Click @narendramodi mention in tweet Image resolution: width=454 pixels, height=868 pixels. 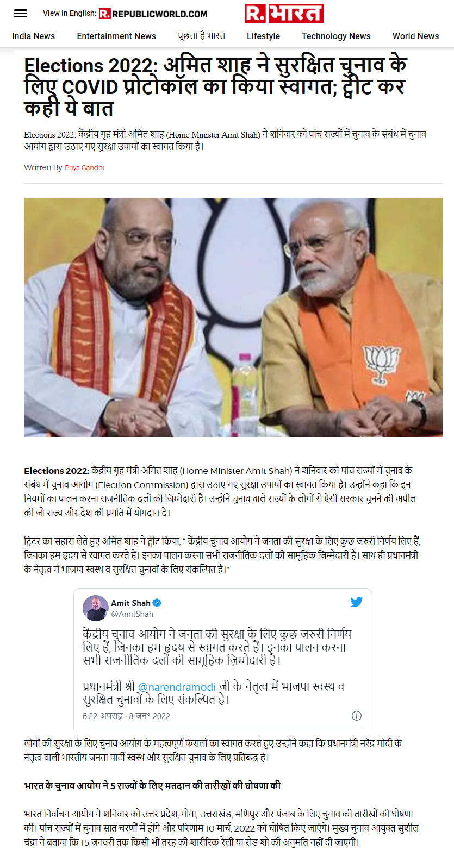177,686
